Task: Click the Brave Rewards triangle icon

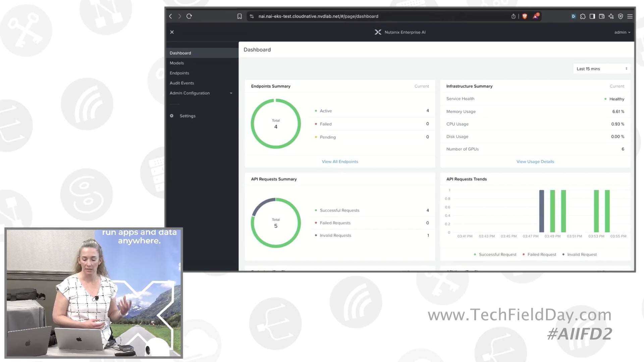Action: [x=535, y=16]
